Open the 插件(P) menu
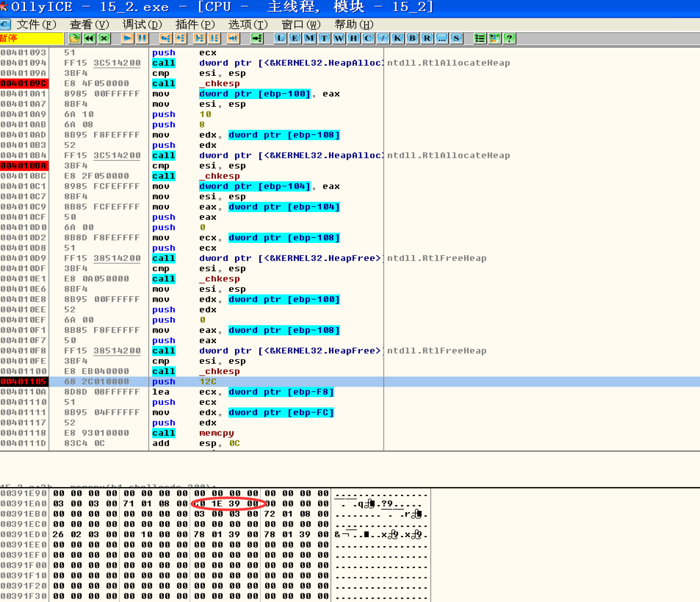 pyautogui.click(x=195, y=25)
